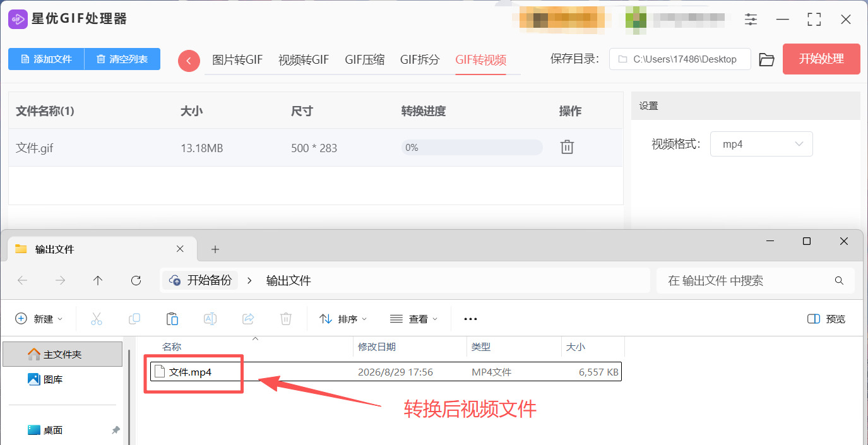Toggle the 预览 preview pane button
This screenshot has height=445, width=868.
click(x=826, y=319)
